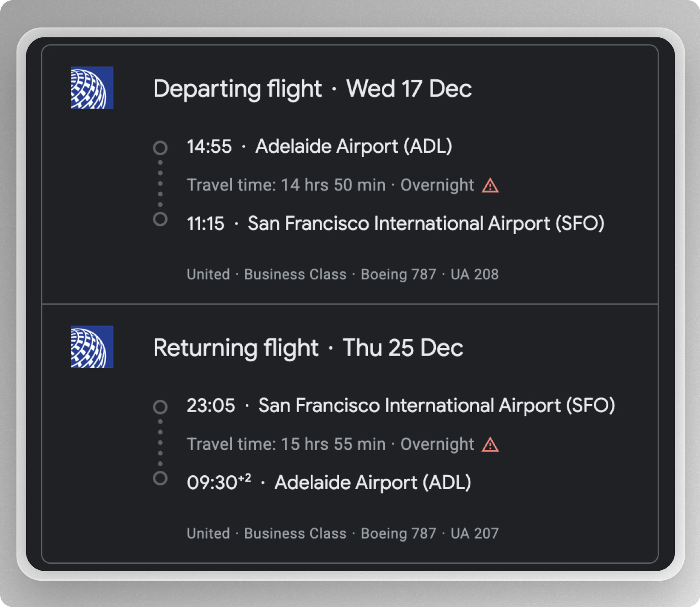Click the United logo beside Departing flight
Image resolution: width=700 pixels, height=607 pixels.
click(92, 88)
